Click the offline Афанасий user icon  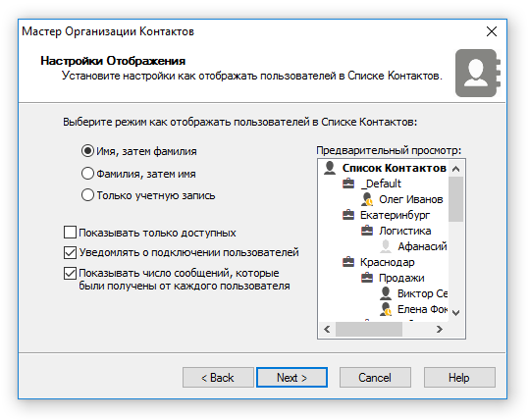(386, 246)
